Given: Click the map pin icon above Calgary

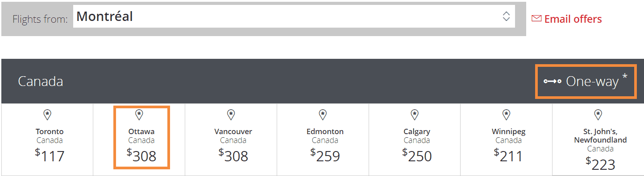Looking at the screenshot, I should [x=415, y=115].
